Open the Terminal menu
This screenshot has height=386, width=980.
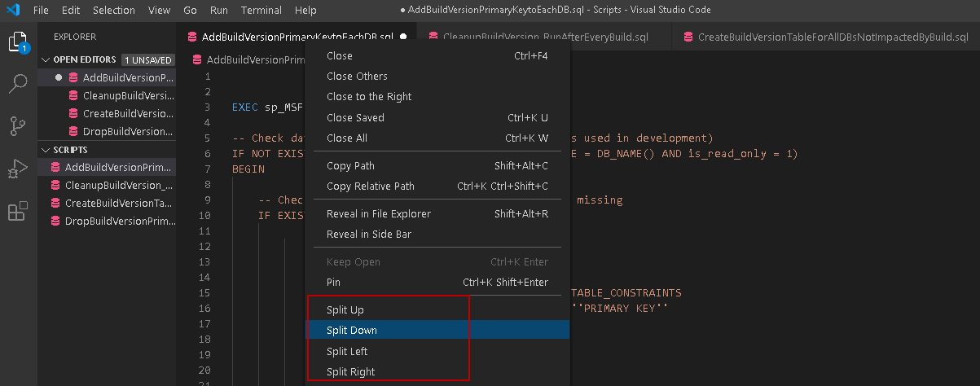coord(261,11)
